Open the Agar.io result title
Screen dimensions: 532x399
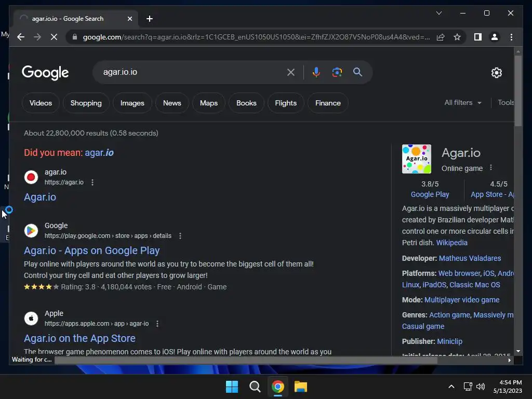40,197
